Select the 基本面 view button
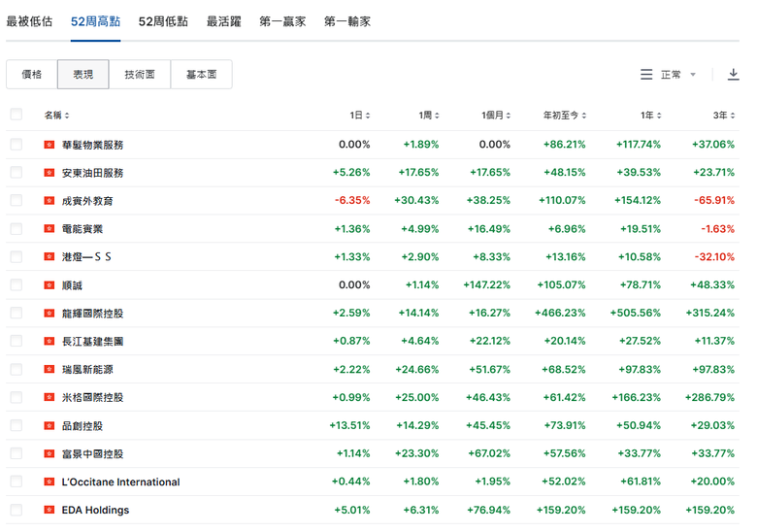Viewport: 757px width, 532px height. click(201, 75)
